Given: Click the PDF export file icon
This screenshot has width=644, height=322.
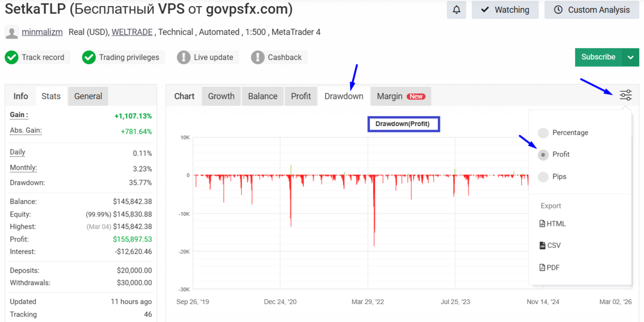Looking at the screenshot, I should click(542, 267).
